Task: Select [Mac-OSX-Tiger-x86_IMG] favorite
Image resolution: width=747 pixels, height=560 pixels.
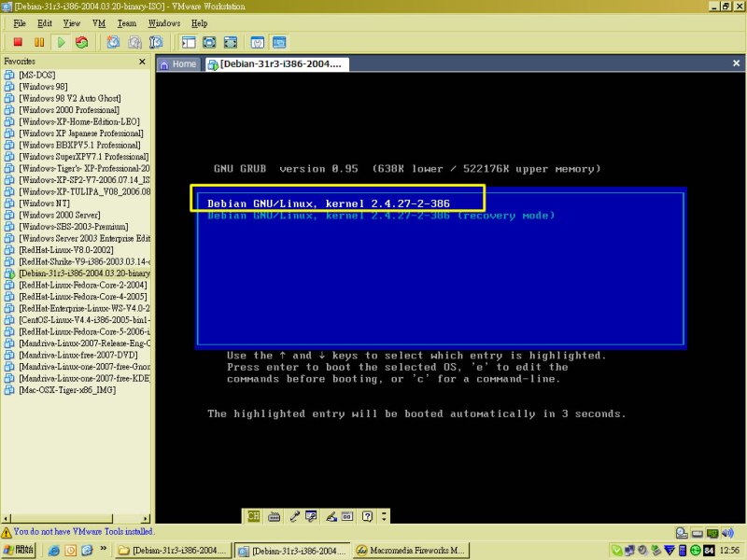Action: click(x=67, y=390)
